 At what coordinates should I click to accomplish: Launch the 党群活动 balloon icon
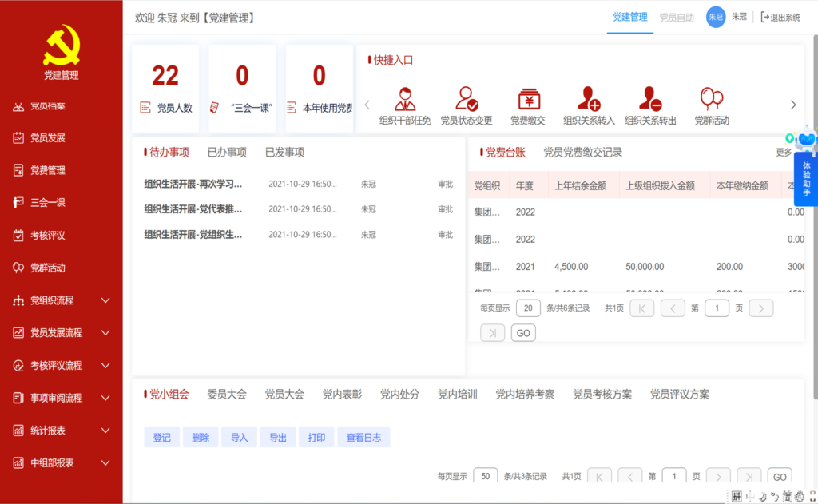point(711,99)
